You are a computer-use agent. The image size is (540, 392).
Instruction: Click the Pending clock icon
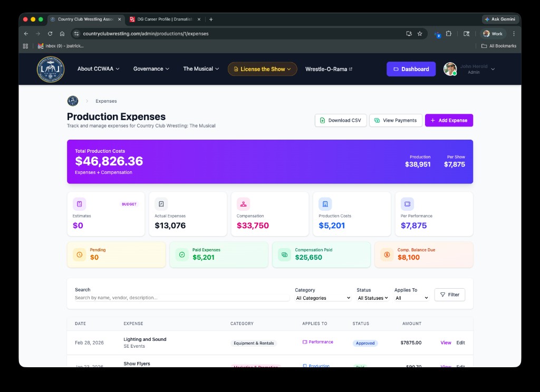click(x=79, y=254)
